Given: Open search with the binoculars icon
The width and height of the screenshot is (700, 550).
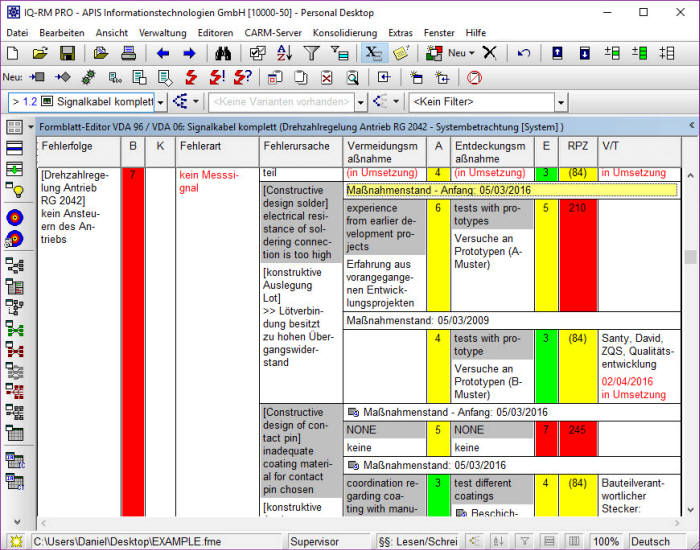Looking at the screenshot, I should [x=223, y=54].
